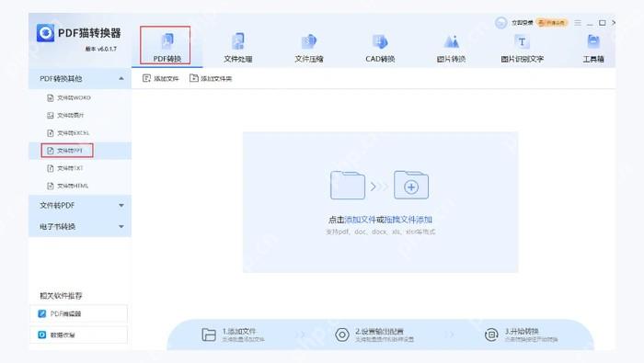
Task: Select the CAD转换 tab
Action: point(380,48)
